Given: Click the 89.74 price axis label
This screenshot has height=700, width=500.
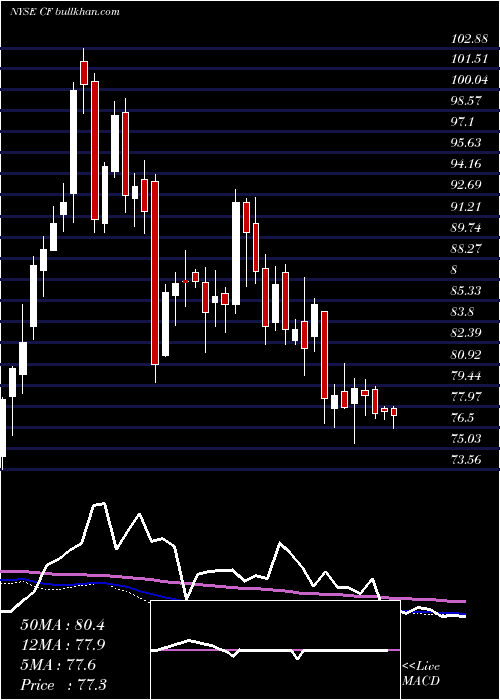Looking at the screenshot, I should 466,228.
